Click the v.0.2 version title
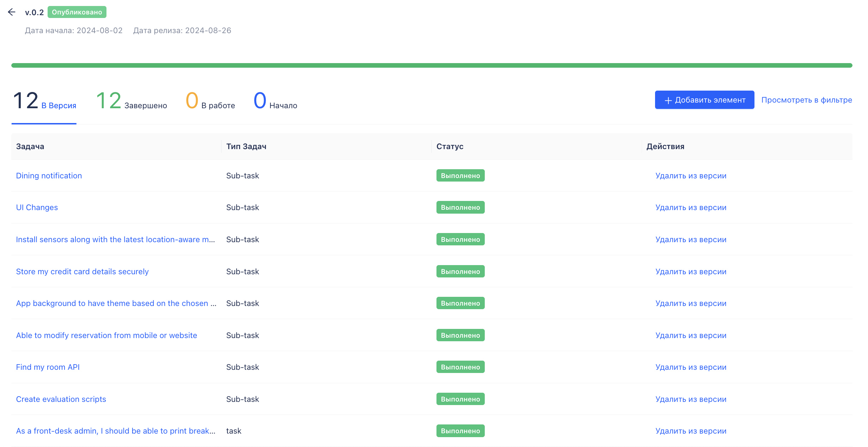This screenshot has height=447, width=868. coord(34,12)
